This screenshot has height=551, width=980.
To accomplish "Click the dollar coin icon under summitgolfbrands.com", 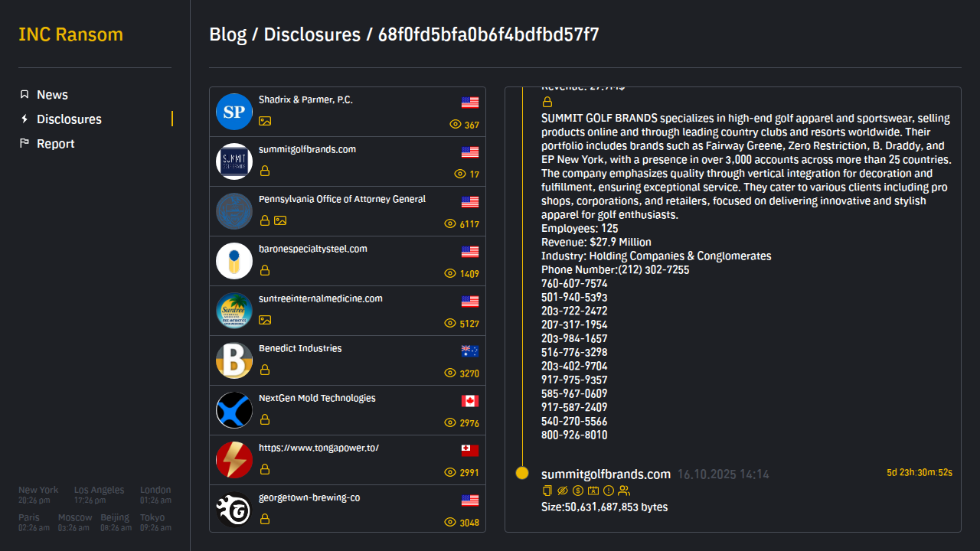I will pos(578,491).
